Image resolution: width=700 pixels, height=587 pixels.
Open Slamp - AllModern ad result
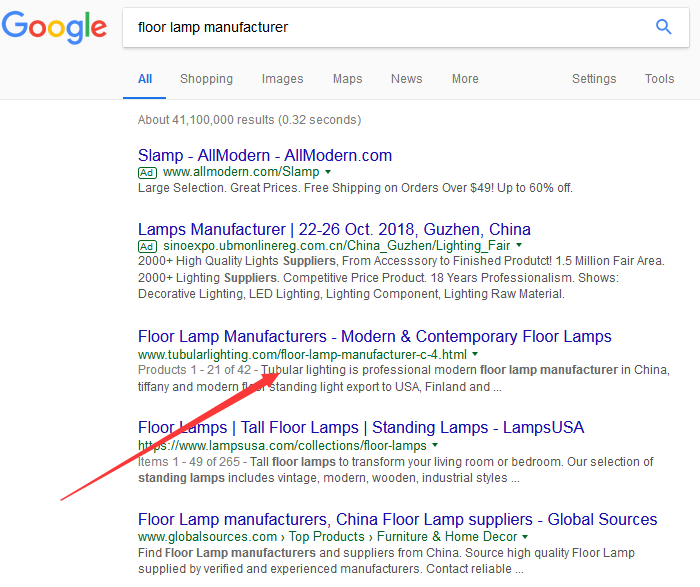[265, 155]
